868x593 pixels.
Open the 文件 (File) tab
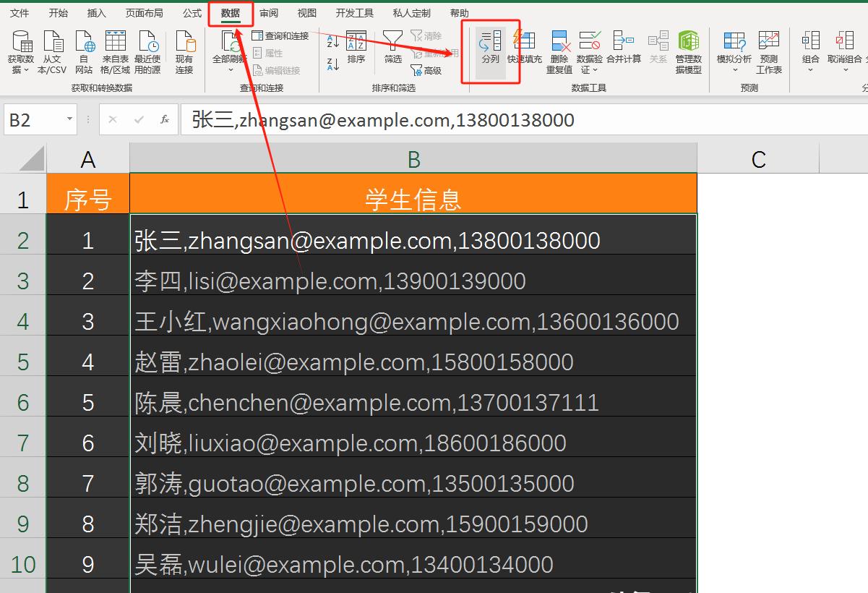[x=20, y=13]
